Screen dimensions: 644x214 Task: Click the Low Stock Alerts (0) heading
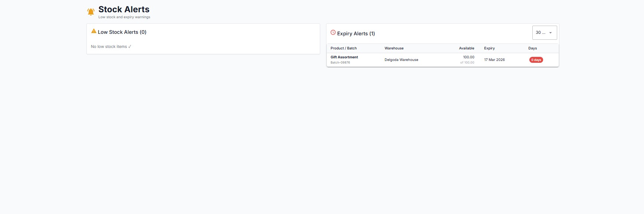point(122,32)
